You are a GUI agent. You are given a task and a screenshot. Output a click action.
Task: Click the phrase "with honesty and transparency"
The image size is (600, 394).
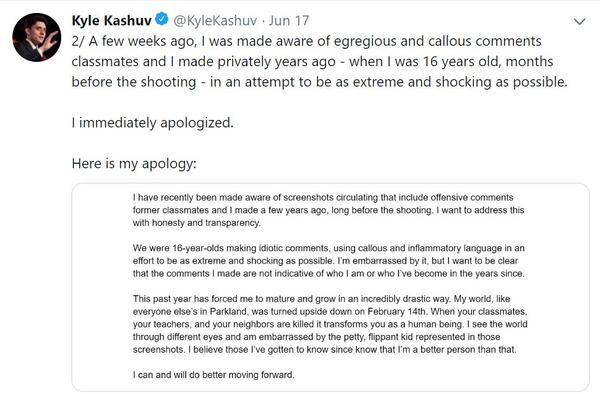point(196,223)
